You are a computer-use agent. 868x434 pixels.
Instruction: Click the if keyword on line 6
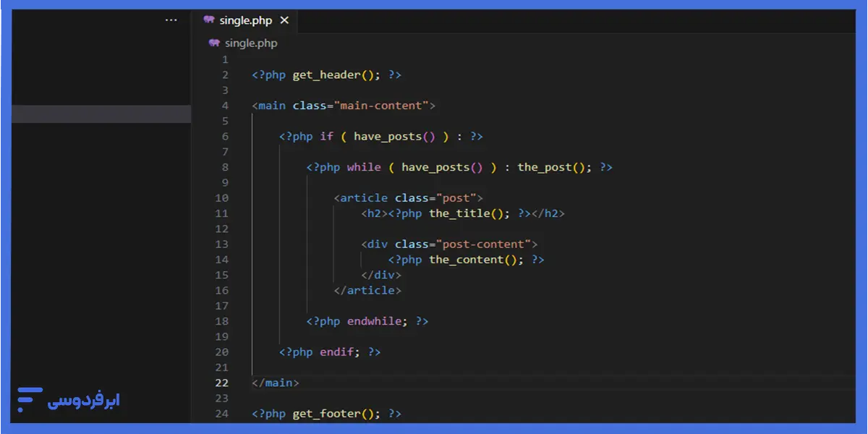[x=326, y=137]
